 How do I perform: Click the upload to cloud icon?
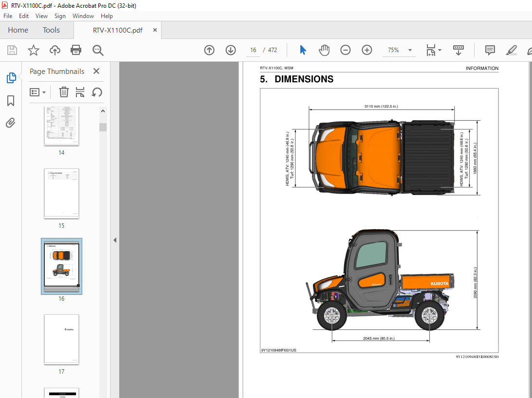pos(55,50)
